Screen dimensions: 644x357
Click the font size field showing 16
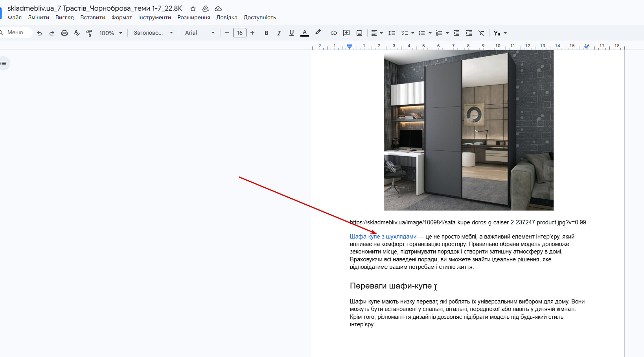pyautogui.click(x=240, y=33)
